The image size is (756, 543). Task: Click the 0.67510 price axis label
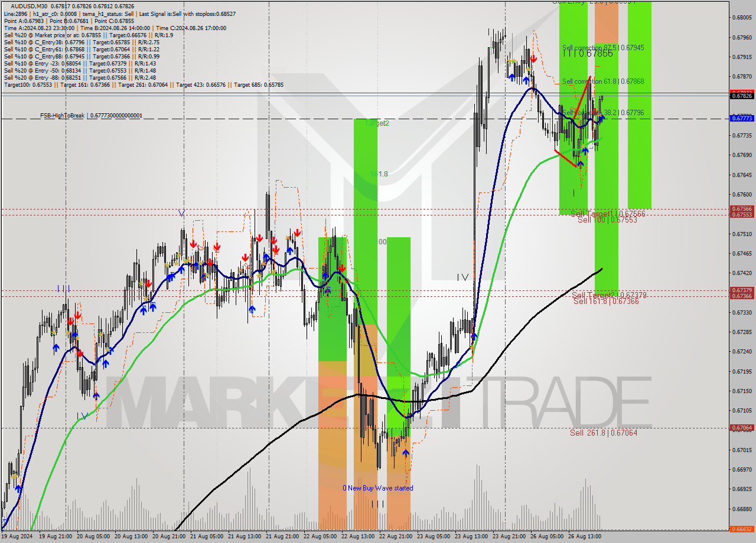click(x=742, y=234)
